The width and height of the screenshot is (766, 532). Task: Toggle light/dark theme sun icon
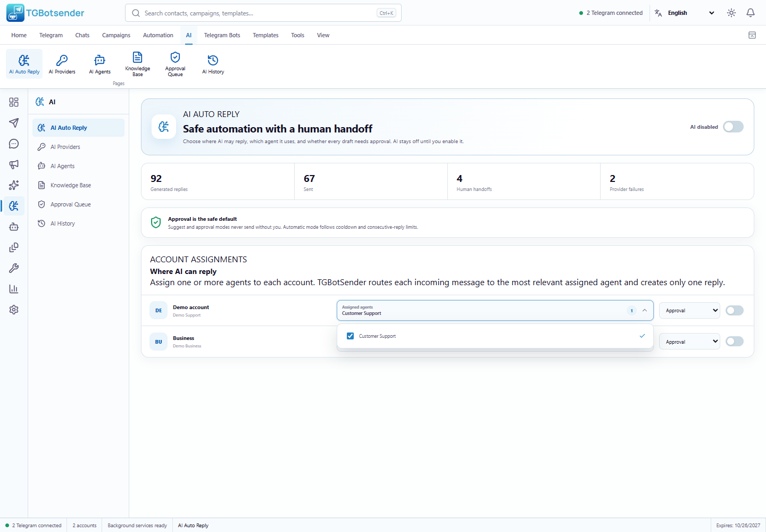click(731, 13)
